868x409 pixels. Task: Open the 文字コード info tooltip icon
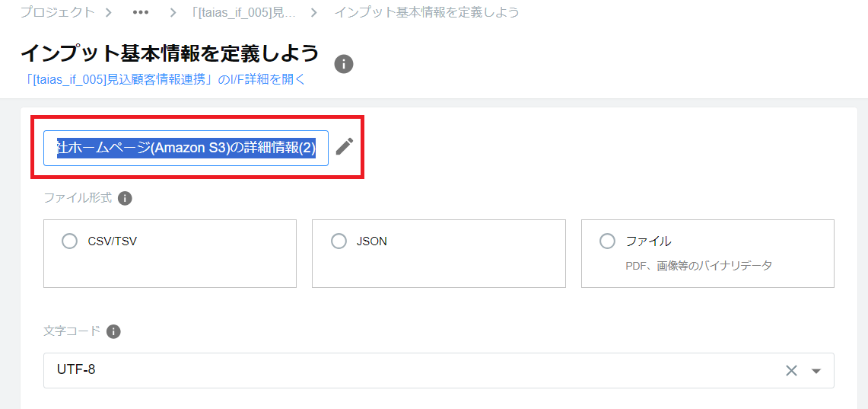point(113,331)
